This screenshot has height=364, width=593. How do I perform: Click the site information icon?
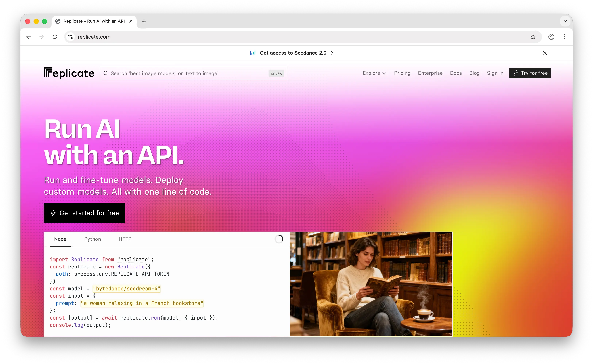(70, 37)
